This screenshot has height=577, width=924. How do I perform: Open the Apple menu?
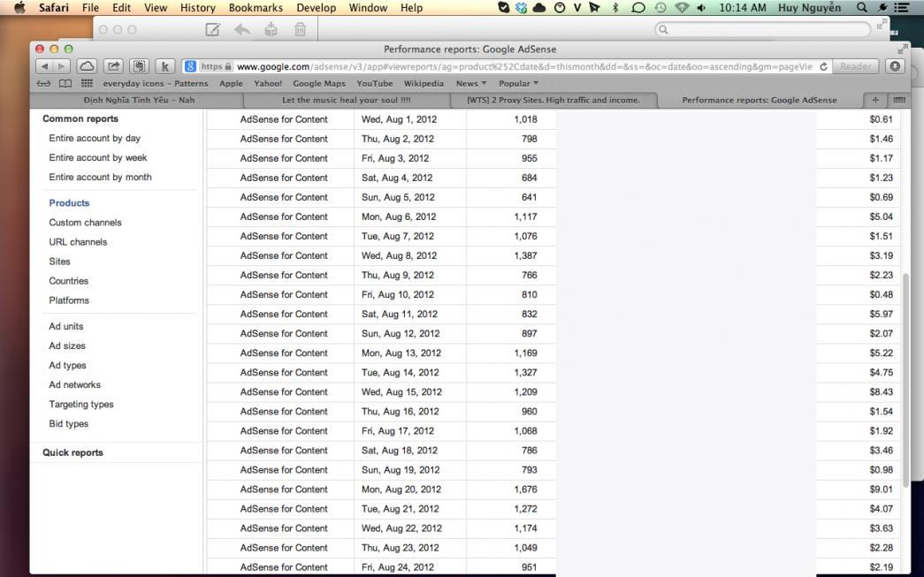tap(19, 8)
